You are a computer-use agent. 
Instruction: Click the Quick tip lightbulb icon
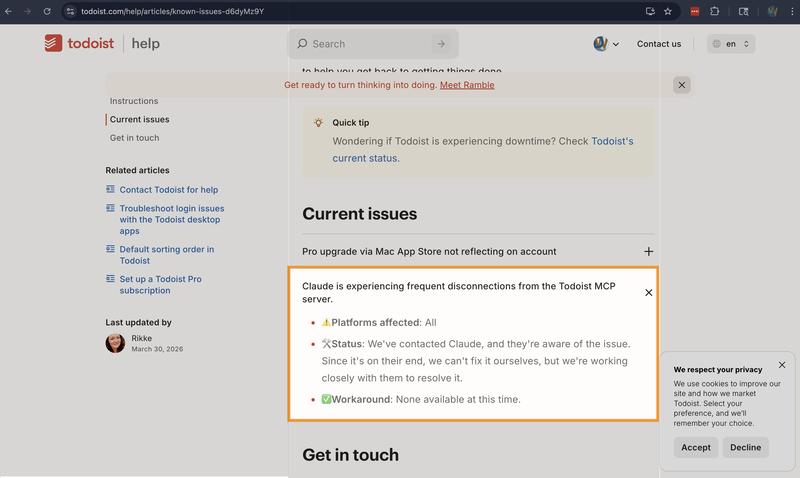(318, 122)
